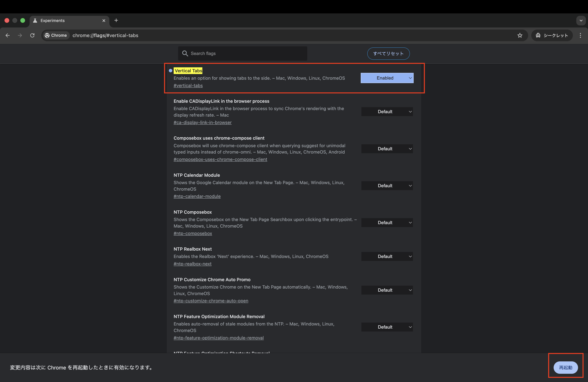588x382 pixels.
Task: Click the incognito シークレット indicator
Action: point(552,35)
